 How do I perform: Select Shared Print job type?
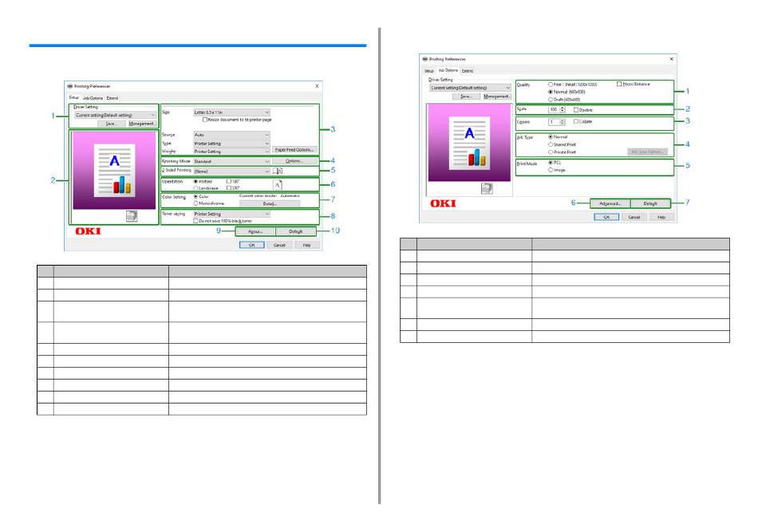pyautogui.click(x=550, y=144)
